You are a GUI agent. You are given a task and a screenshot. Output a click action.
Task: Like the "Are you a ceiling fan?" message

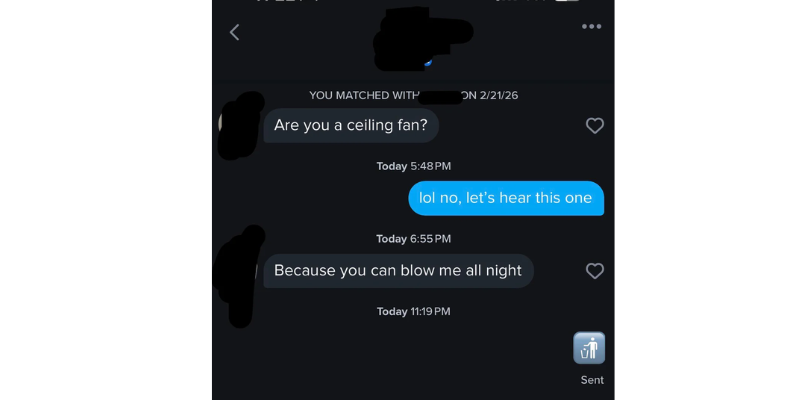point(594,126)
